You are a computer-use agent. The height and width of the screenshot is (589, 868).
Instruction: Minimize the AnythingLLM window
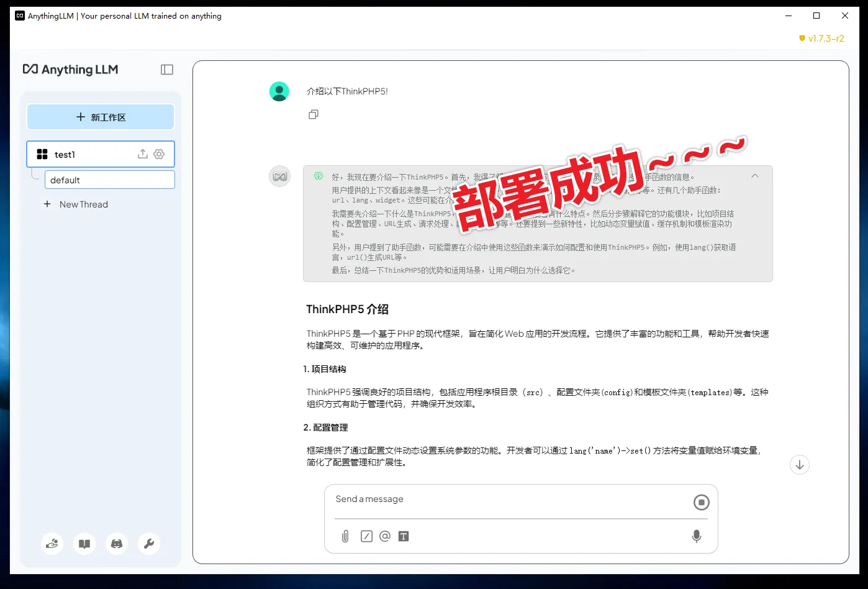point(789,16)
